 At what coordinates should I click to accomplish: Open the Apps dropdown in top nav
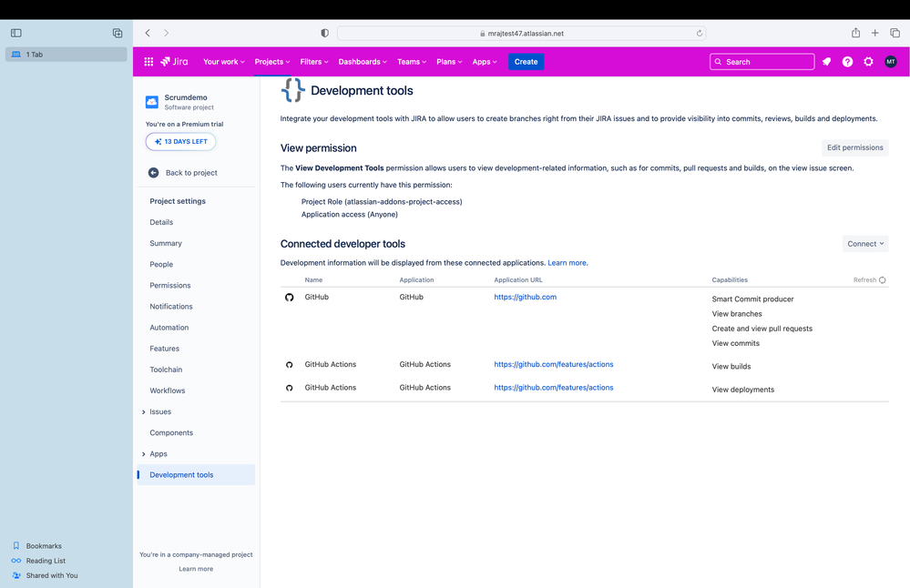pos(485,62)
